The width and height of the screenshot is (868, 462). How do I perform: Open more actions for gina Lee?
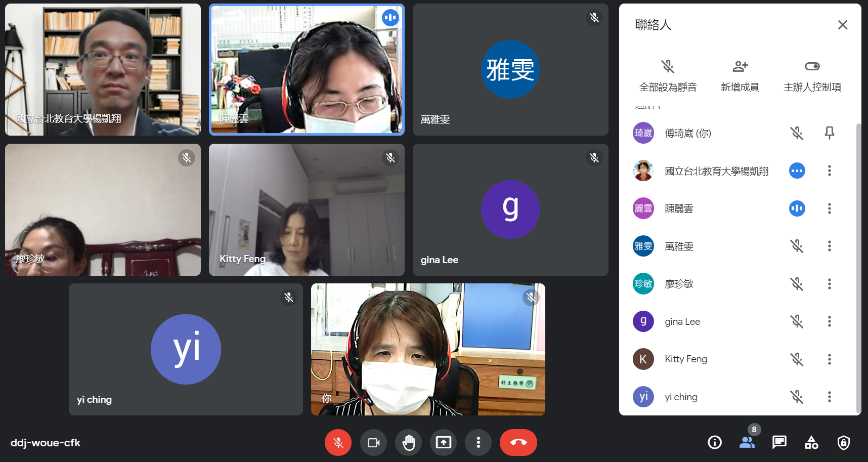pos(829,321)
